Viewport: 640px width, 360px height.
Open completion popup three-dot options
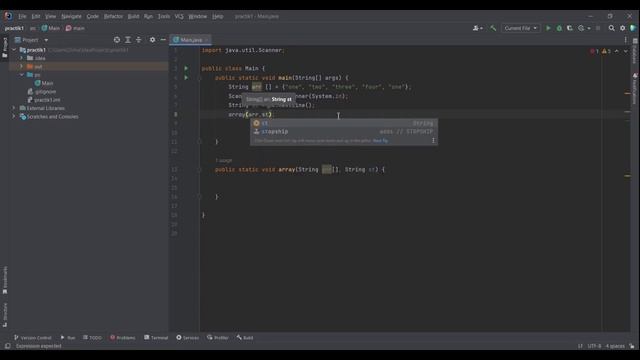click(x=433, y=140)
